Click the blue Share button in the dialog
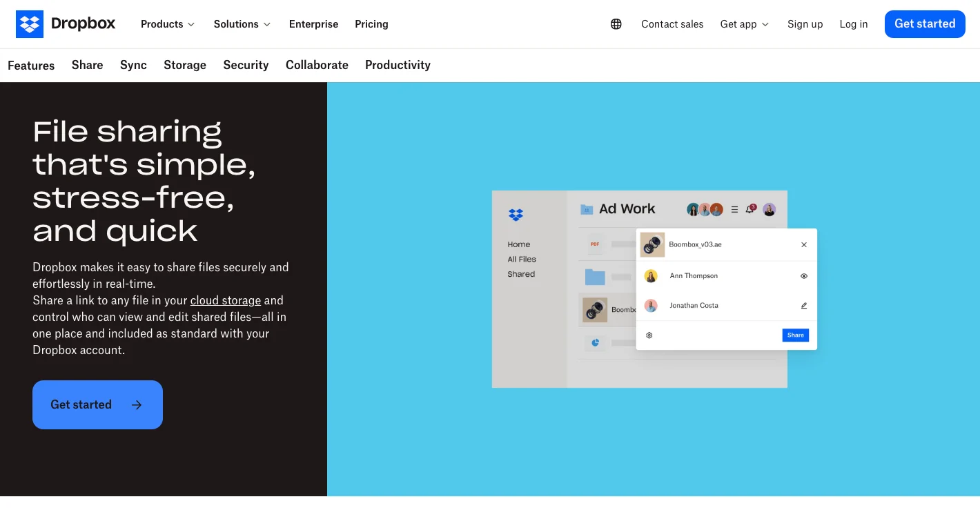The image size is (980, 508). 796,335
